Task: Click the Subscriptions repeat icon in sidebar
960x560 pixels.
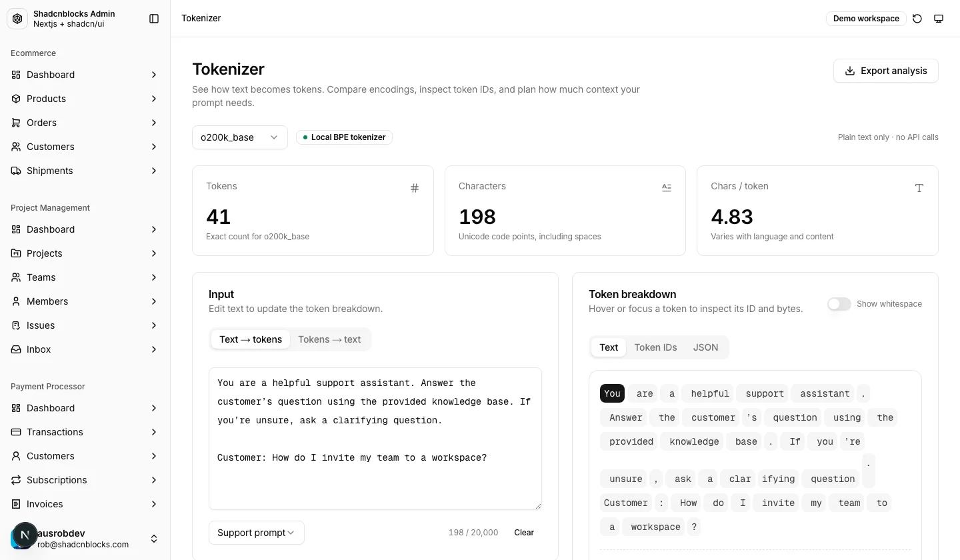Action: 16,480
